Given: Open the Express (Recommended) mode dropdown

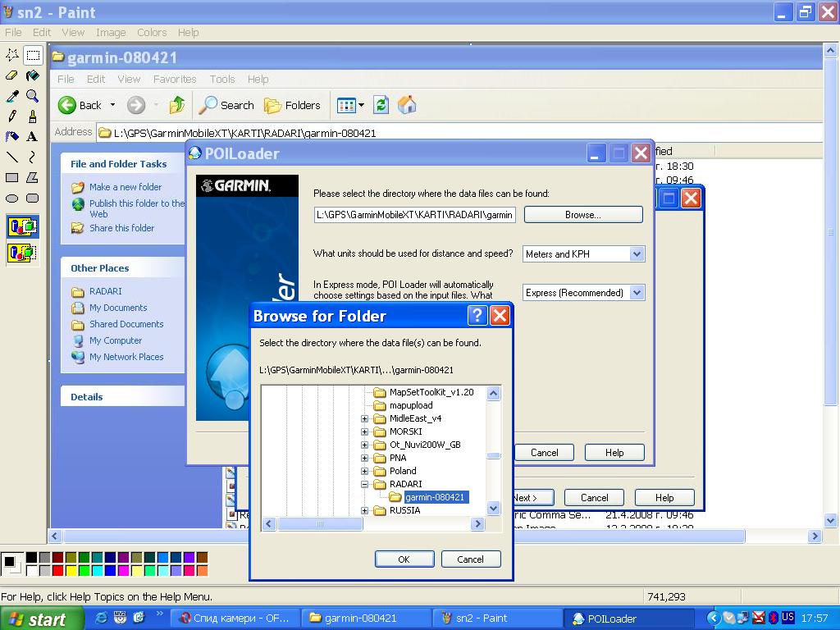Looking at the screenshot, I should coord(637,293).
